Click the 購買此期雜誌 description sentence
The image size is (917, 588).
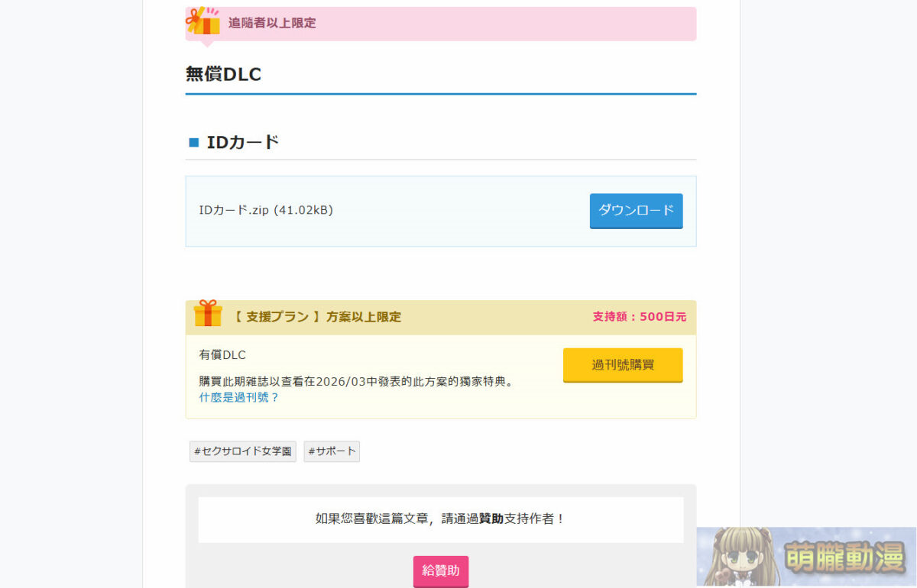click(355, 381)
